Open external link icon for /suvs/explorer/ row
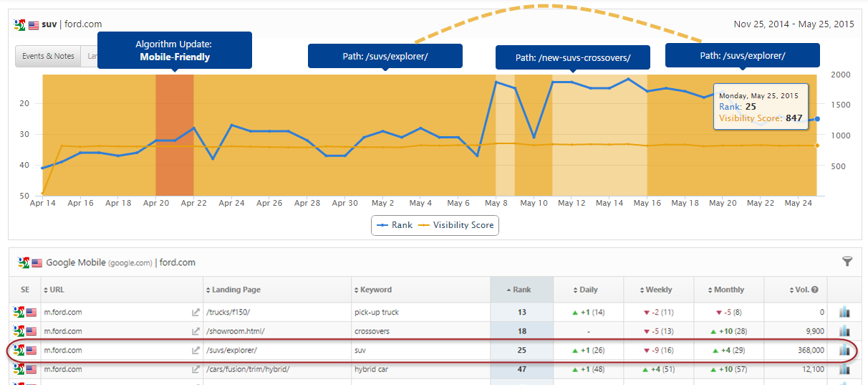 click(x=195, y=351)
